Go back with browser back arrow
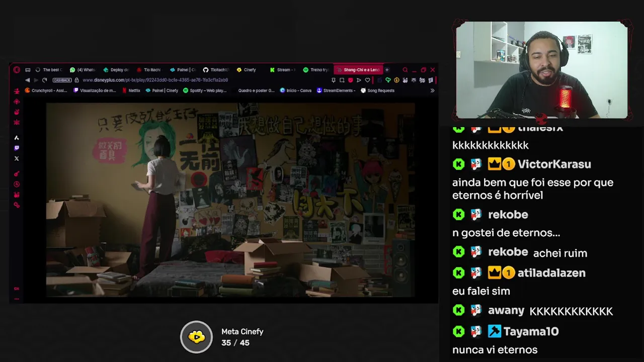Image resolution: width=644 pixels, height=362 pixels. coord(27,80)
